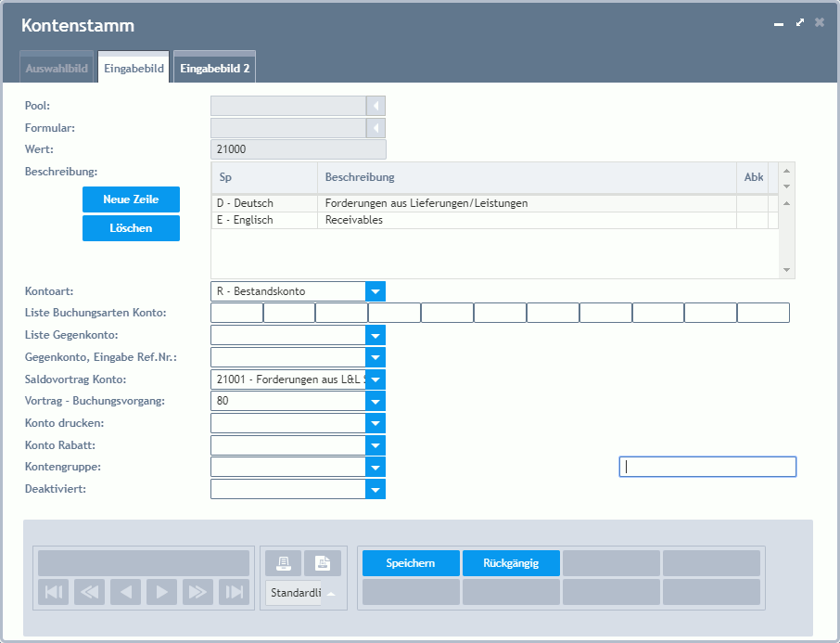Screen dimensions: 840x643
Task: Switch to the Auswahlbild tab
Action: tap(57, 68)
